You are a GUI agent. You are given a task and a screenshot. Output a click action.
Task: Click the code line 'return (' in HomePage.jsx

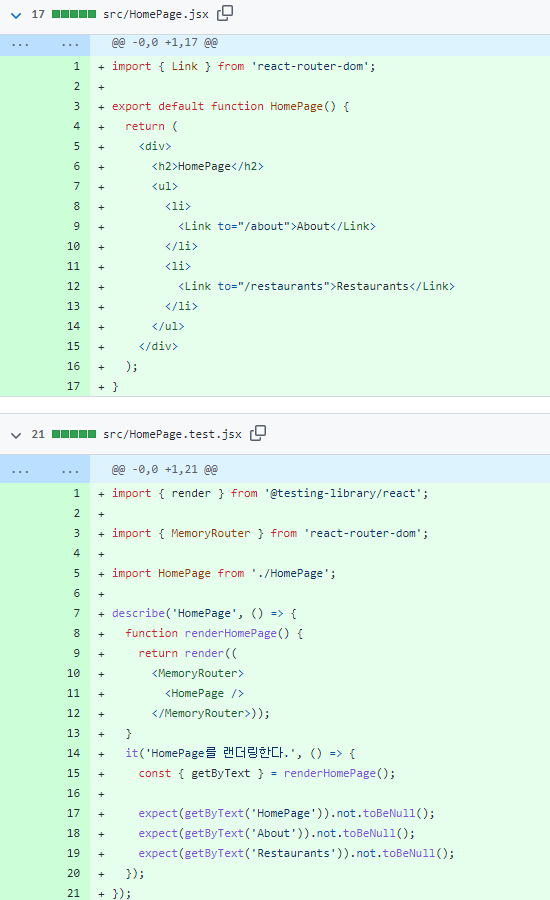[x=152, y=126]
